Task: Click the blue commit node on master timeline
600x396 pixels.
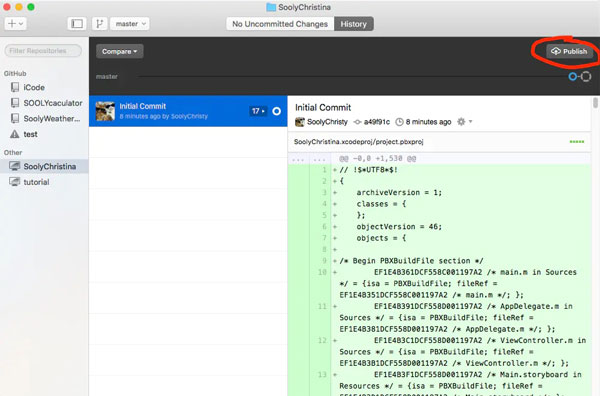Action: click(x=572, y=77)
